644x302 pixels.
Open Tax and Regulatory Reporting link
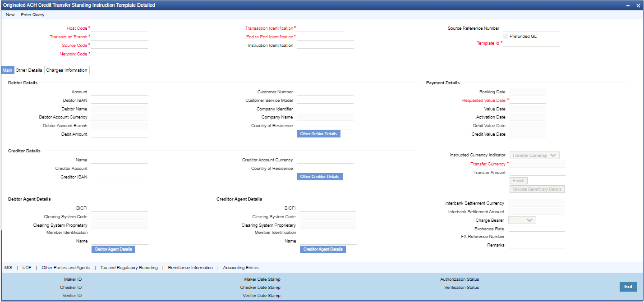(x=129, y=268)
